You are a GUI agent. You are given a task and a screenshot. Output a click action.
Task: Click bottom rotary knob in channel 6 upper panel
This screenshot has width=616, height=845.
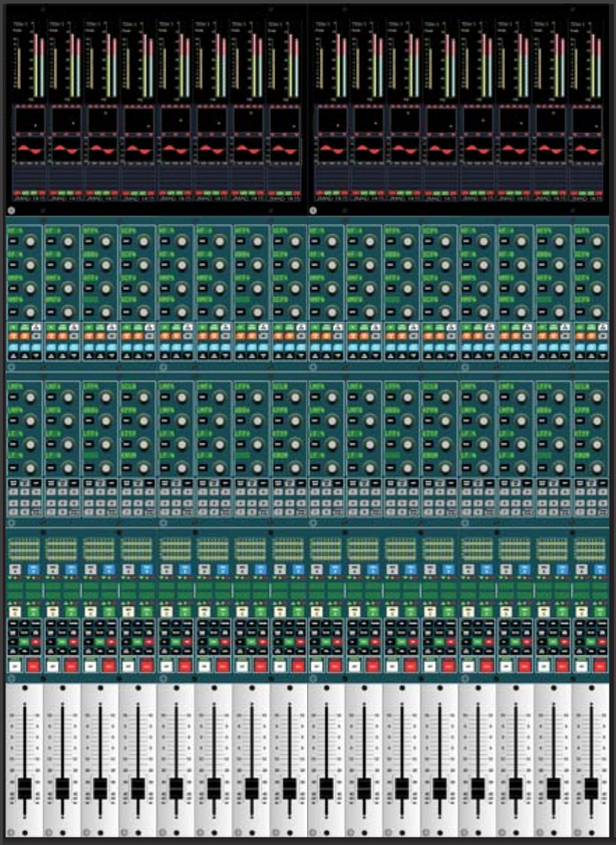(x=220, y=311)
